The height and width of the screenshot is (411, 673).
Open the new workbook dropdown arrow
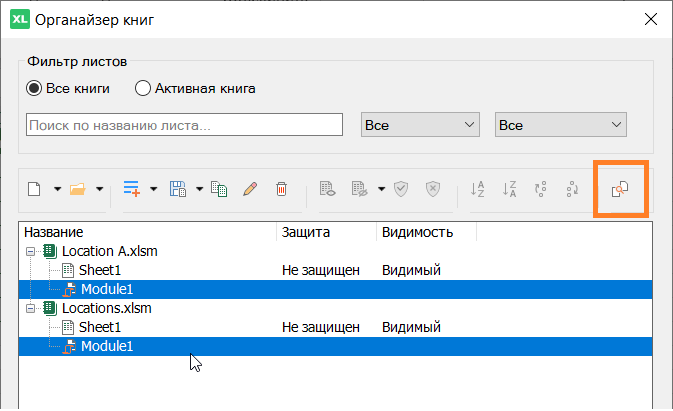(x=57, y=189)
